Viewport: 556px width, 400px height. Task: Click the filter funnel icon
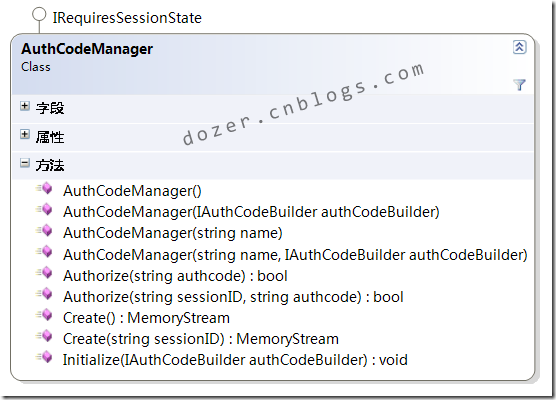coord(519,85)
